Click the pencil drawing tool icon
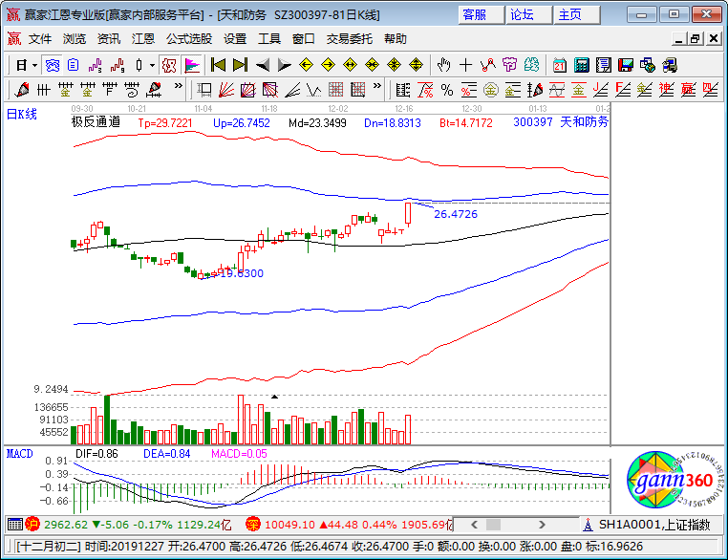 pos(21,89)
